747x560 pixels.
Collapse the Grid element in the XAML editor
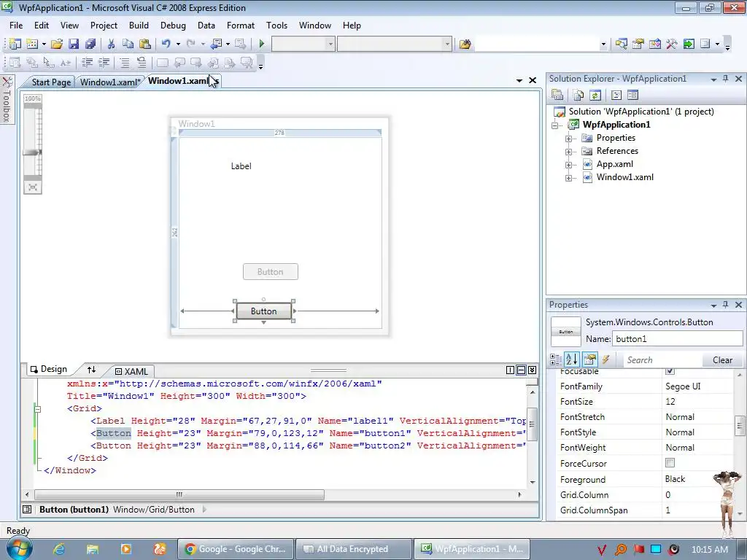tap(38, 409)
